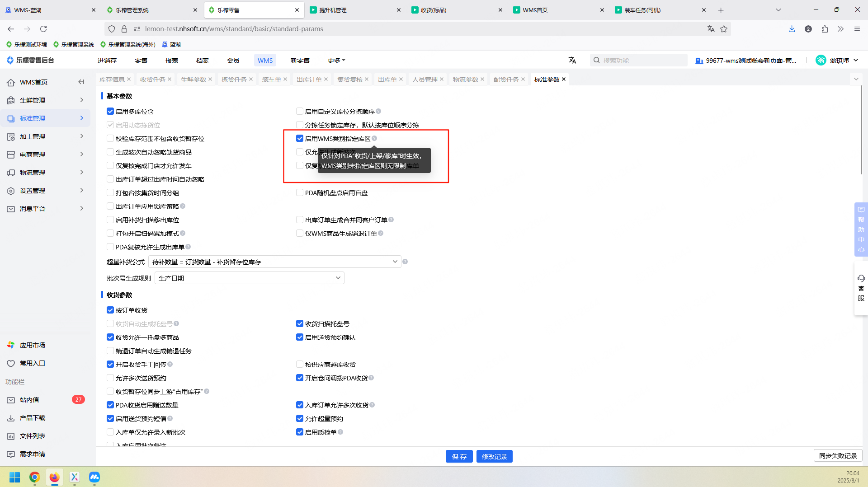The width and height of the screenshot is (868, 487).
Task: Open 同步失败记录 button
Action: click(x=838, y=455)
